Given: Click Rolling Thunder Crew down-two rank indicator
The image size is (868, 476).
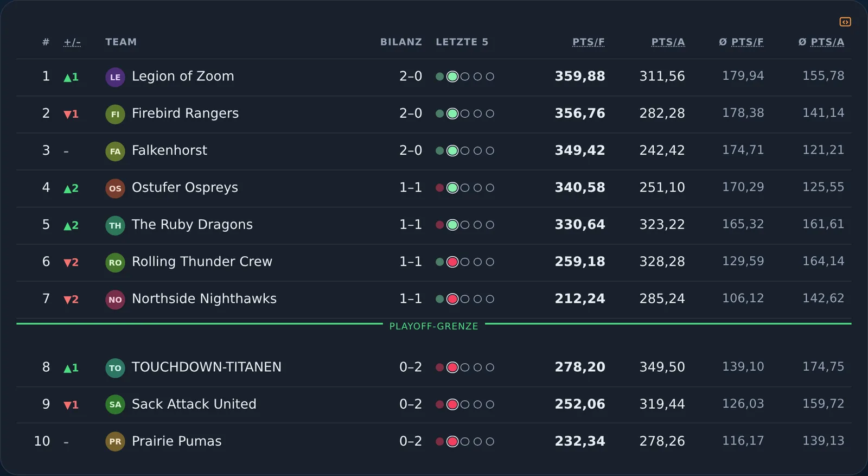Looking at the screenshot, I should [x=71, y=262].
